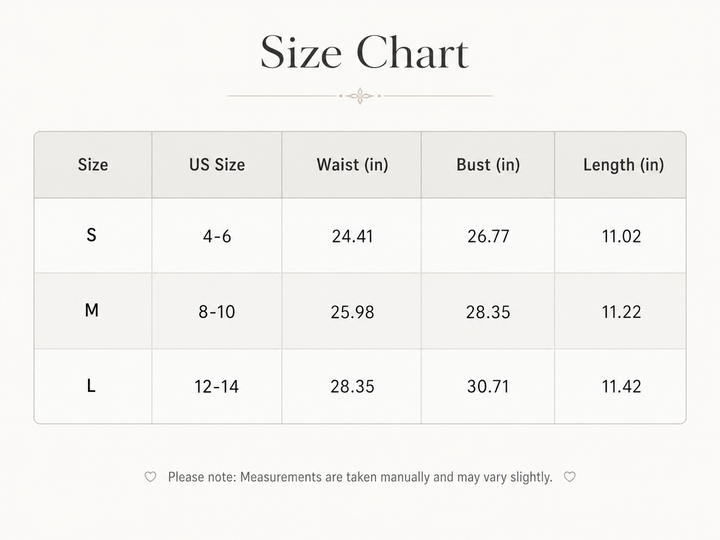Select the Size column header
The width and height of the screenshot is (720, 540).
pyautogui.click(x=93, y=165)
